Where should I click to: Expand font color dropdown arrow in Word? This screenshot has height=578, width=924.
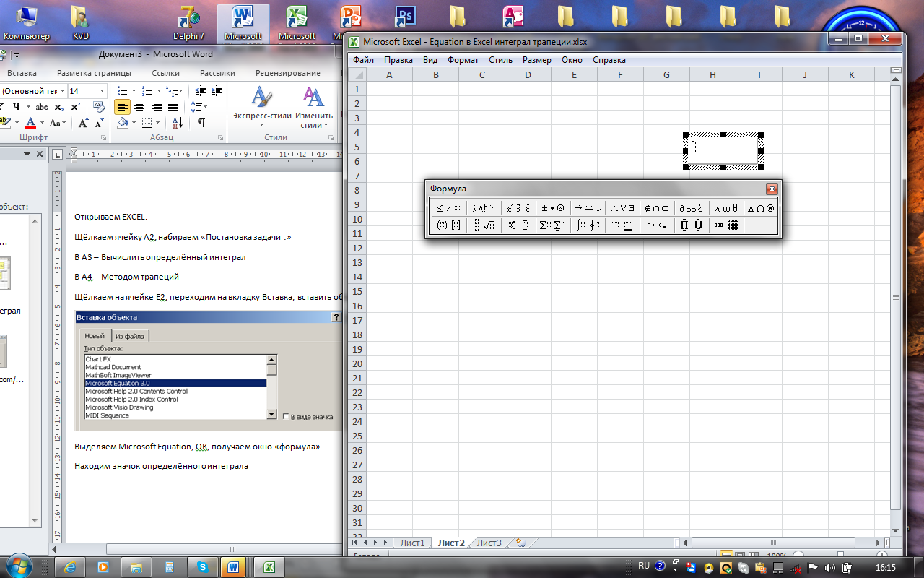(42, 123)
